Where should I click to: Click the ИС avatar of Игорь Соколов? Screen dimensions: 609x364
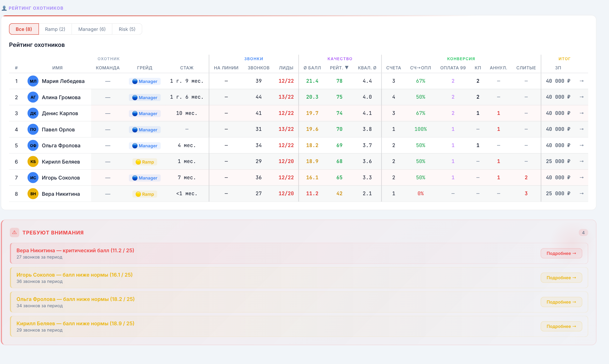[33, 178]
